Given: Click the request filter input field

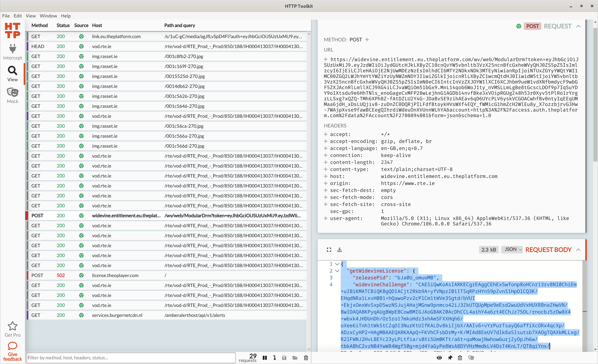Looking at the screenshot, I should click(x=131, y=358).
